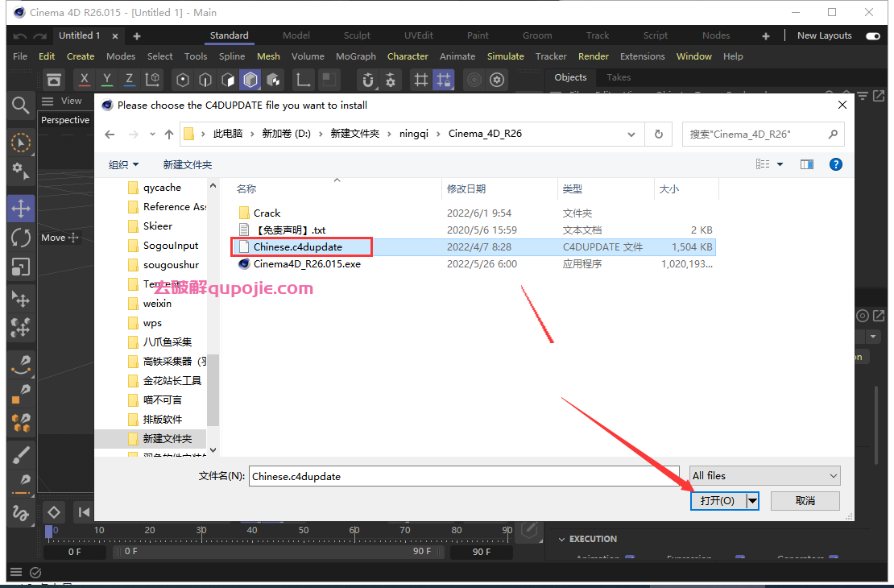The height and width of the screenshot is (588, 894).
Task: Toggle the X axis lock icon
Action: click(x=85, y=80)
